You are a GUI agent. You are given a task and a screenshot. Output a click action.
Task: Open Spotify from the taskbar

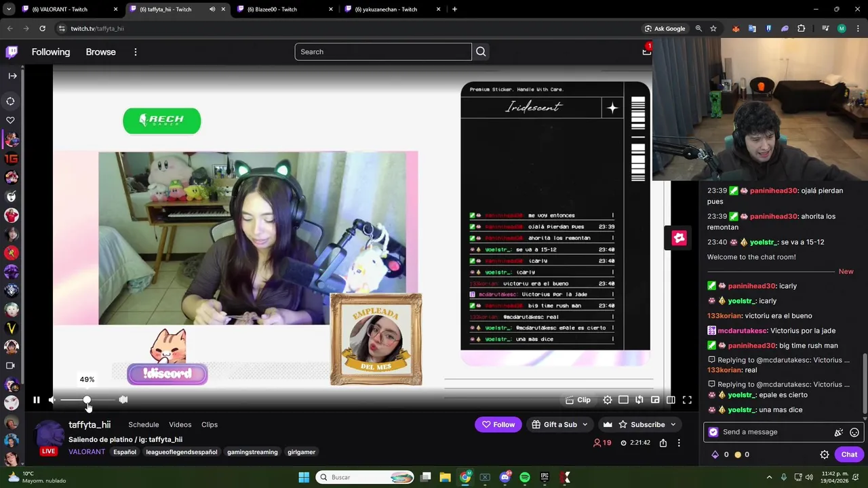coord(525,477)
